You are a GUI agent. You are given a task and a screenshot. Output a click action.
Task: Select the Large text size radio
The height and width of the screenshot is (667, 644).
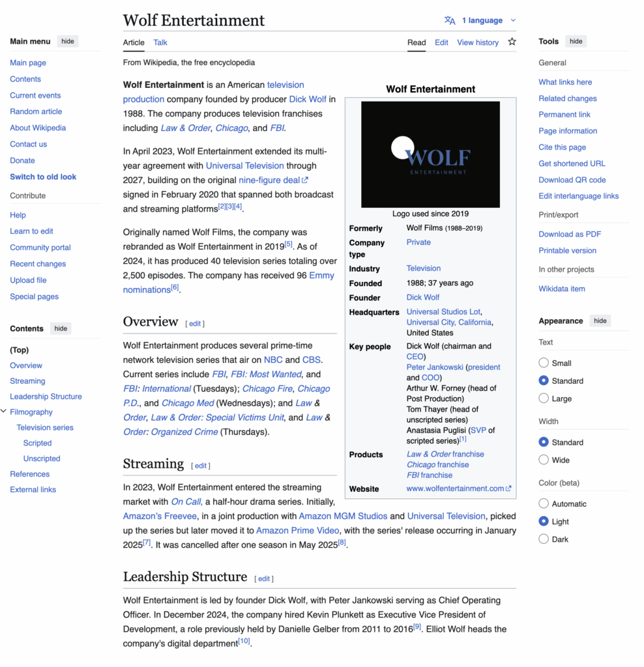(x=544, y=399)
